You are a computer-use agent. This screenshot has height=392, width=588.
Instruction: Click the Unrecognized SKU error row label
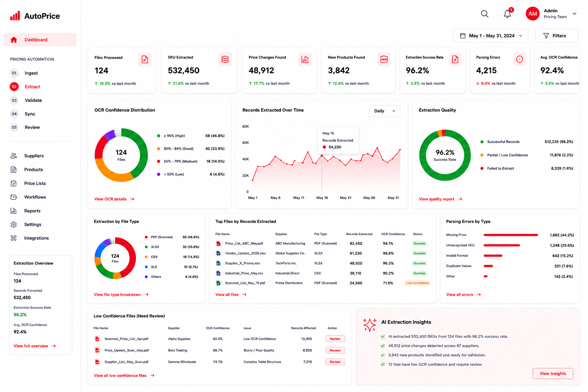tap(460, 245)
